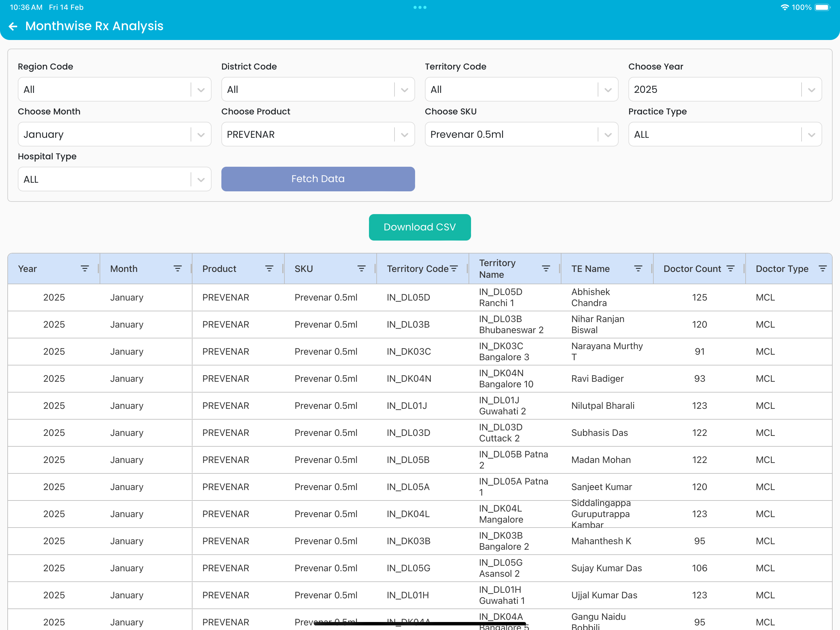
Task: Open the Choose Year dropdown
Action: pos(725,89)
